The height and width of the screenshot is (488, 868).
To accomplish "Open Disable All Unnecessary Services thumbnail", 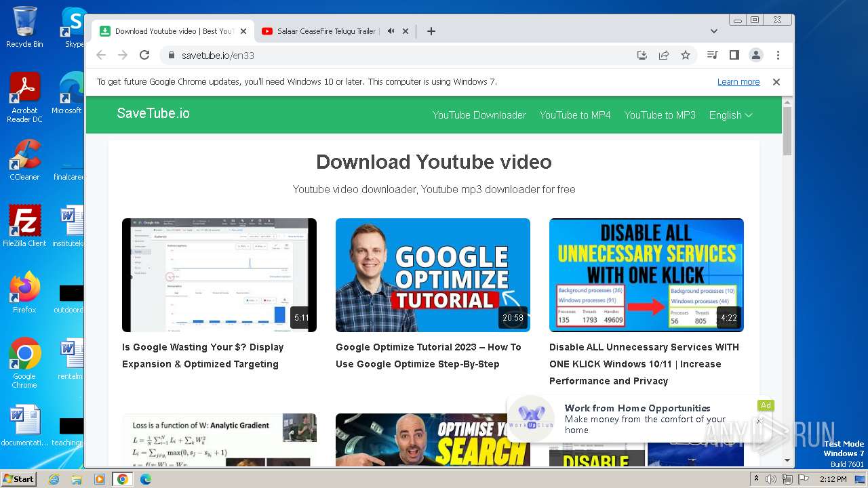I will pyautogui.click(x=646, y=275).
